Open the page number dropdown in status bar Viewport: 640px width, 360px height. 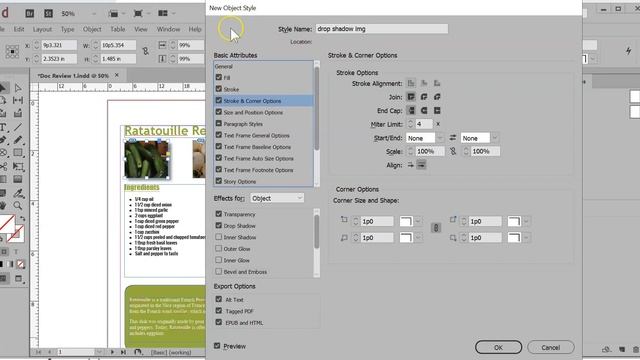(x=99, y=351)
